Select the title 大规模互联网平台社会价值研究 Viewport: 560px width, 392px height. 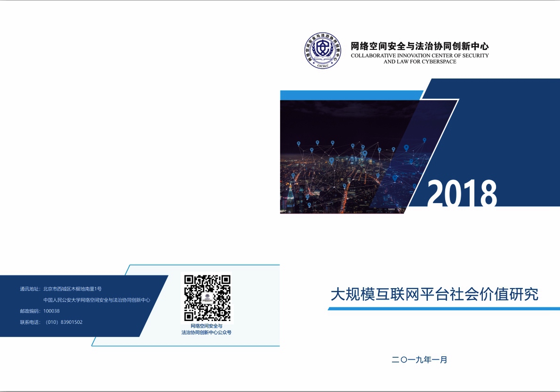click(434, 294)
